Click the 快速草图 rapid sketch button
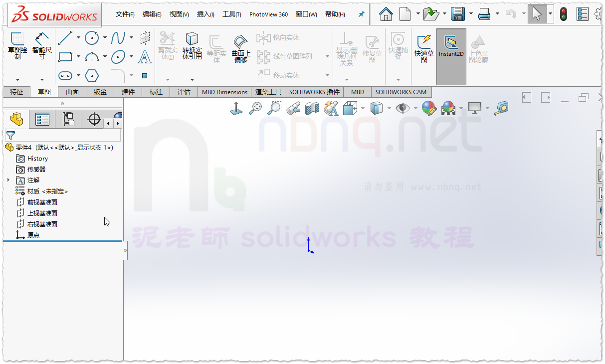 pyautogui.click(x=424, y=47)
